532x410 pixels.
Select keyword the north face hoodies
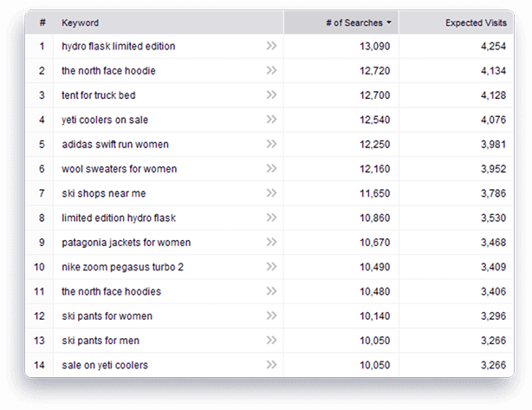tap(111, 291)
